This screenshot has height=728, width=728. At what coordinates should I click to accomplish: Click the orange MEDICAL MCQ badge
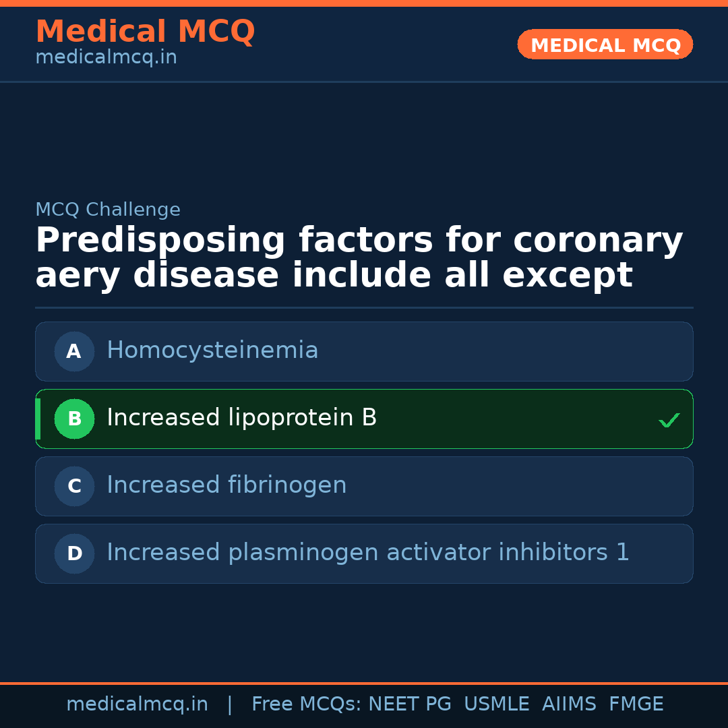click(605, 44)
